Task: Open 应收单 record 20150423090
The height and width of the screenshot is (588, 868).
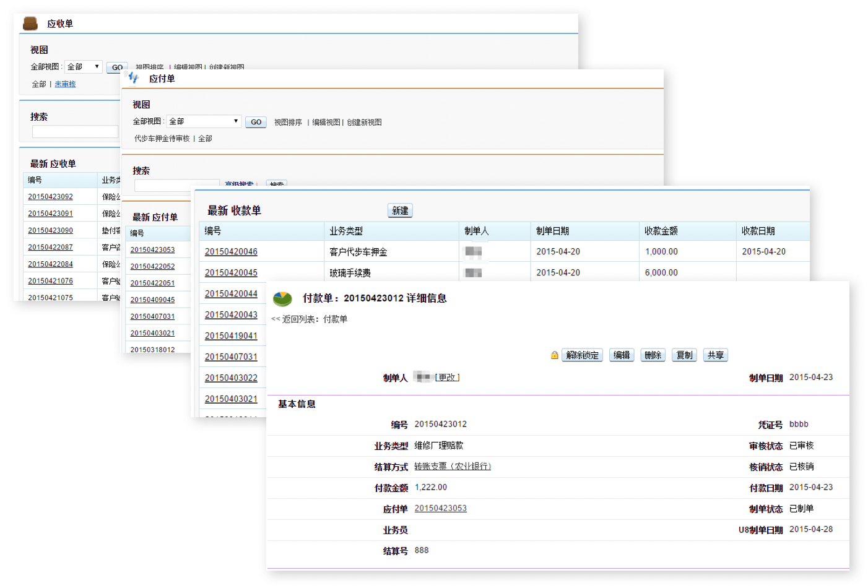Action: point(50,230)
